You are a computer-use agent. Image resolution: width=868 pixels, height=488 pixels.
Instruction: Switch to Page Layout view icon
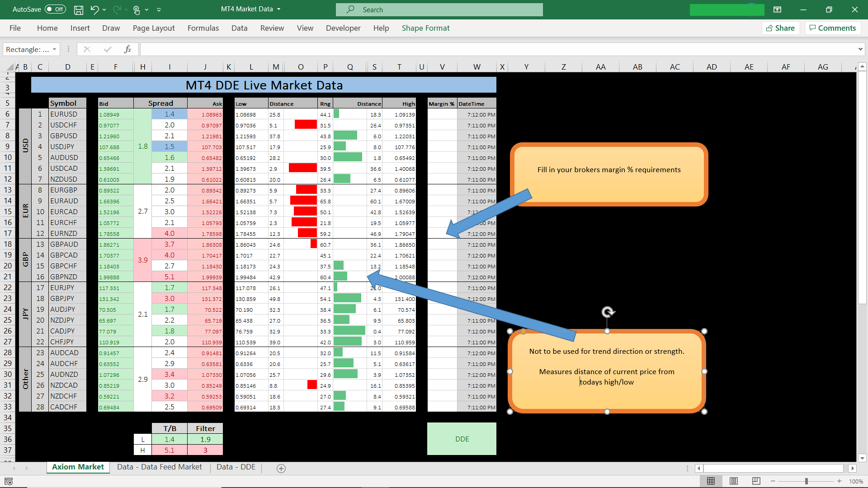click(x=734, y=481)
